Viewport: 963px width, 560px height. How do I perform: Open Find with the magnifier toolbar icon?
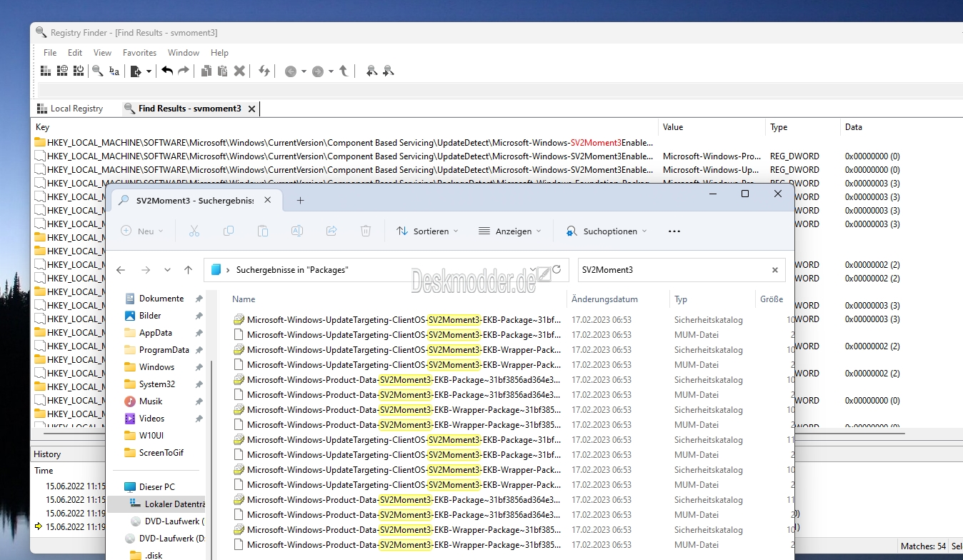point(97,71)
